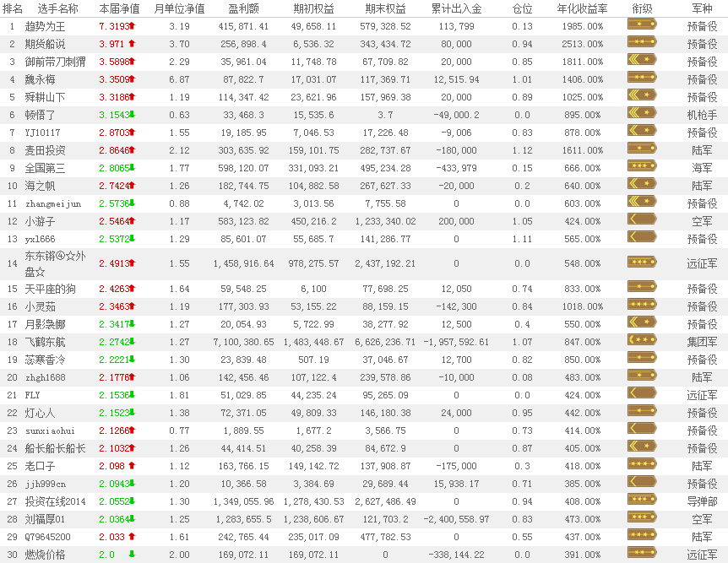728x563 pixels.
Task: Click the 海军 cell for 全国第三
Action: tap(702, 168)
